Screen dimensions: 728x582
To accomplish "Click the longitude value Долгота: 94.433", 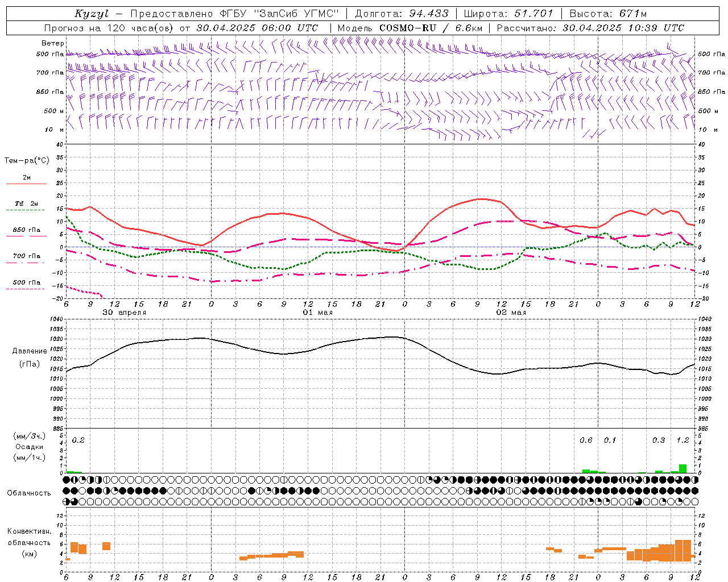I will (x=402, y=14).
